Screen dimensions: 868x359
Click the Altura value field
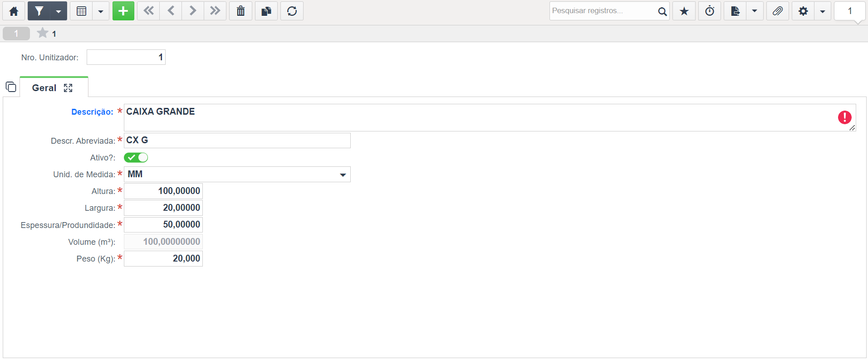point(163,191)
